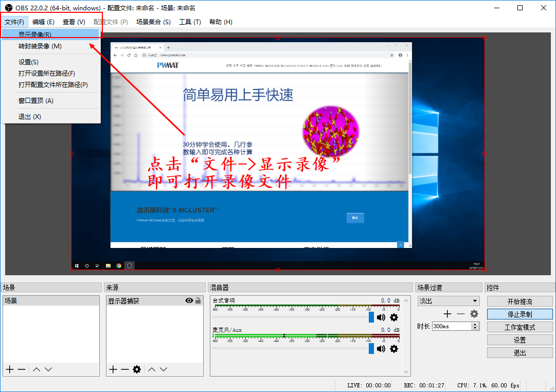Move scene up with arrow icon

click(x=37, y=370)
